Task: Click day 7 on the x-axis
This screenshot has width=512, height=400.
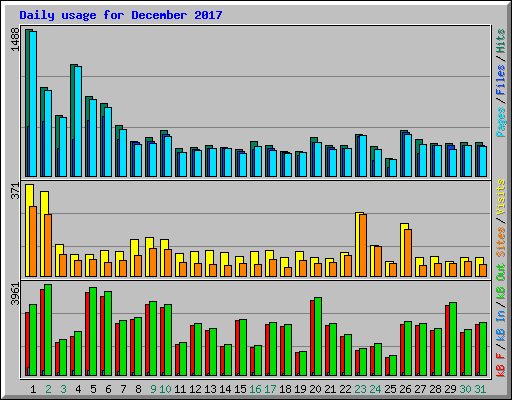Action: pos(123,389)
